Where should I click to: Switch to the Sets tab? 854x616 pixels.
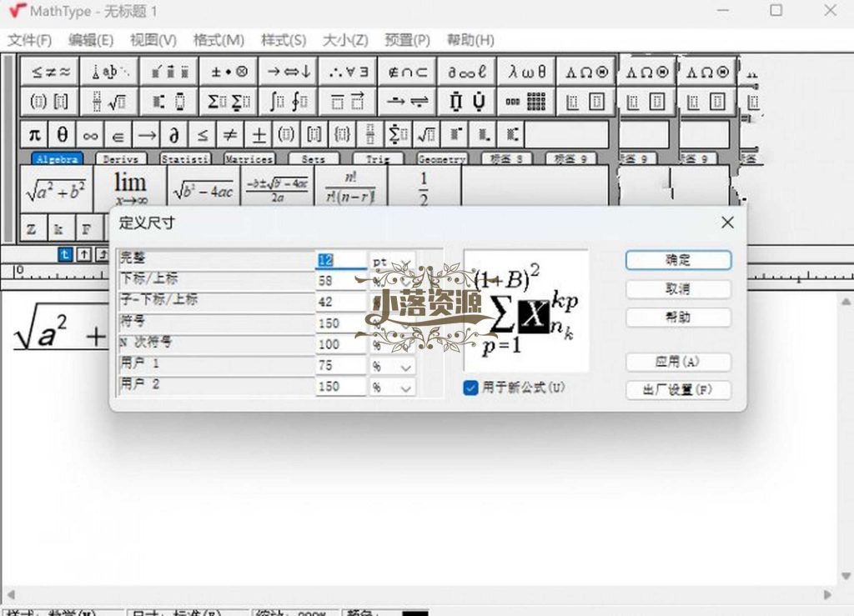point(314,159)
